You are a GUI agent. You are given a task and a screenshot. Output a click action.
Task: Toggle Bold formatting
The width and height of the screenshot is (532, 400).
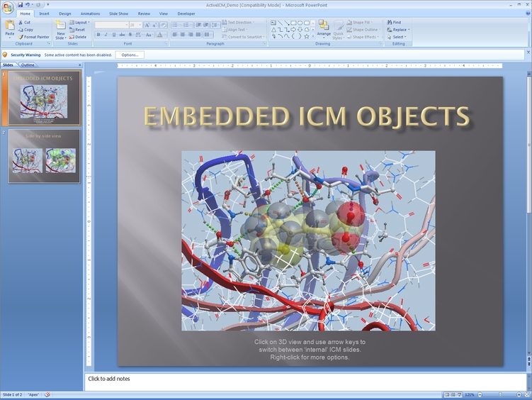(98, 34)
